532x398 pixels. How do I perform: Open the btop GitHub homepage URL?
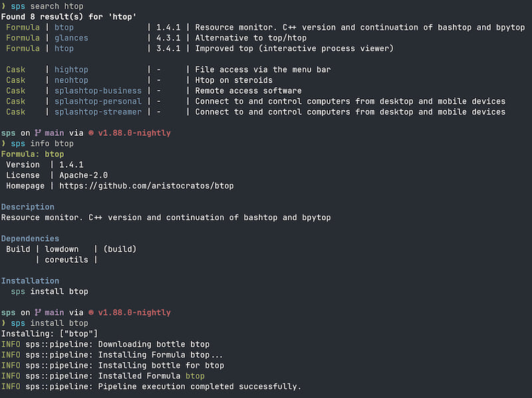pos(146,186)
